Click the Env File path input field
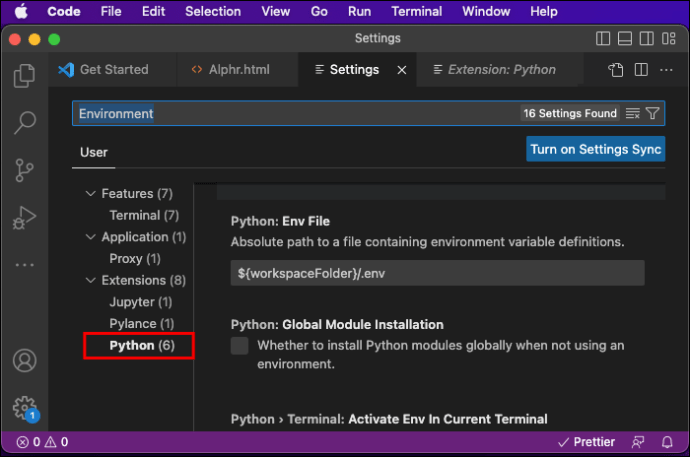690x457 pixels. click(x=437, y=273)
